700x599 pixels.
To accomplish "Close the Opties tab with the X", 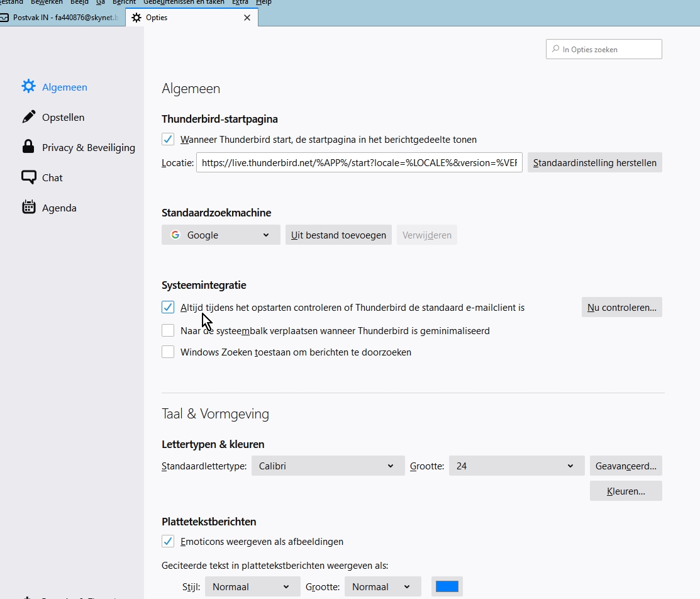I will pos(247,18).
